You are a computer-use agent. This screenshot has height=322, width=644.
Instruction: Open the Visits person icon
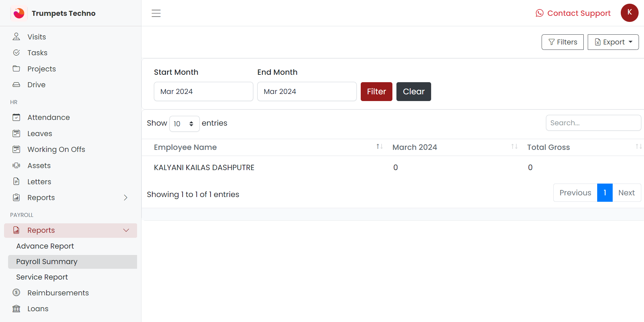[16, 37]
